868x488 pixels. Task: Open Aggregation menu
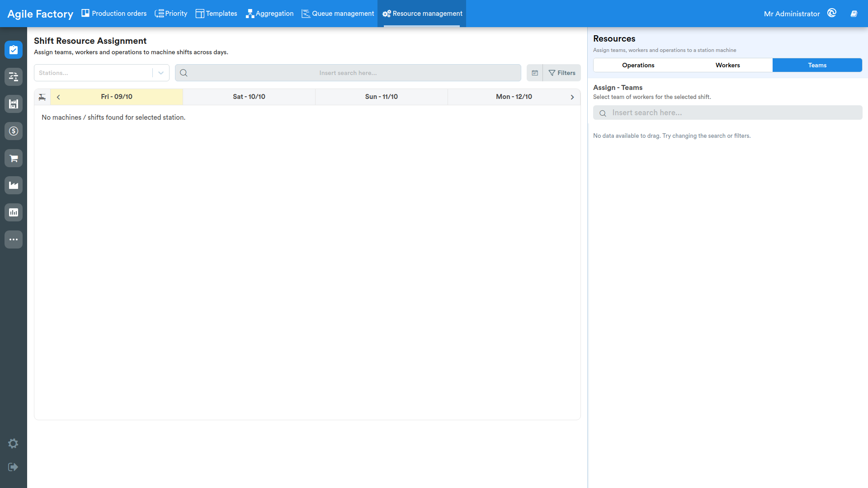pos(269,14)
